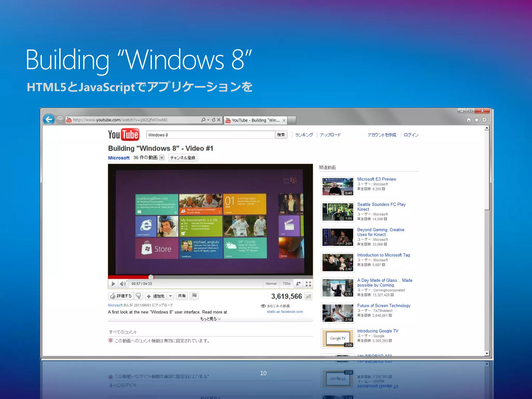Screen dimensions: 532x399
Task: Click the 追加先 add-to button
Action: [x=156, y=296]
